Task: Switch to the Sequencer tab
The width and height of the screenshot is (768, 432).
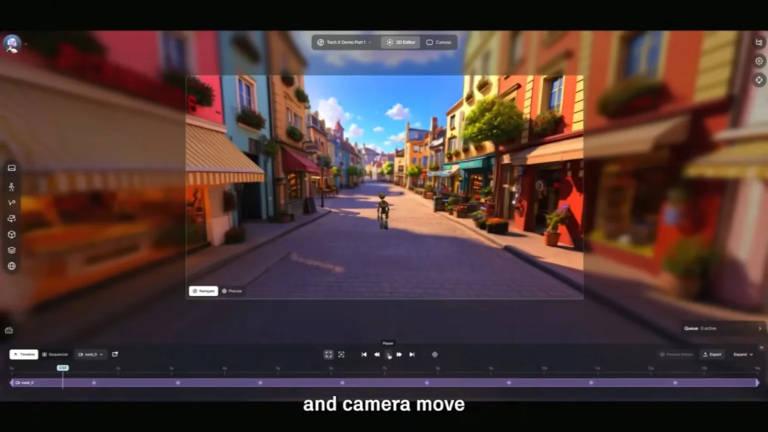Action: click(x=55, y=354)
